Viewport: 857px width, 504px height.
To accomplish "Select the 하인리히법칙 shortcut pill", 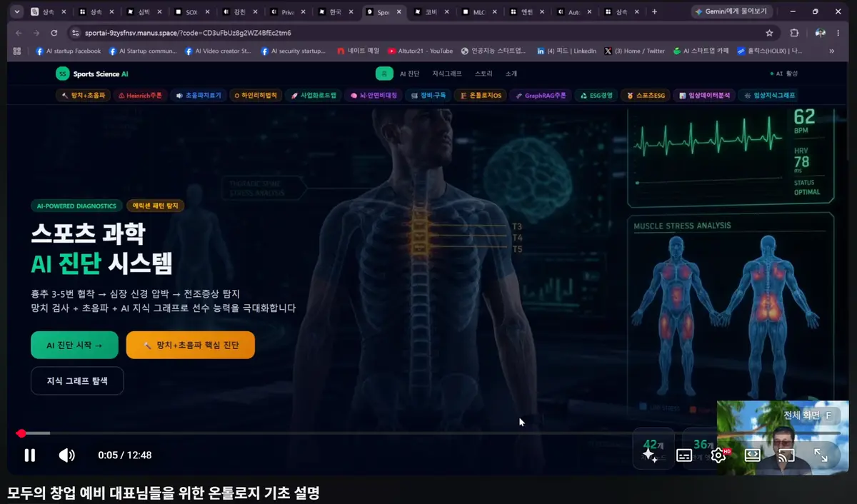I will coord(255,95).
